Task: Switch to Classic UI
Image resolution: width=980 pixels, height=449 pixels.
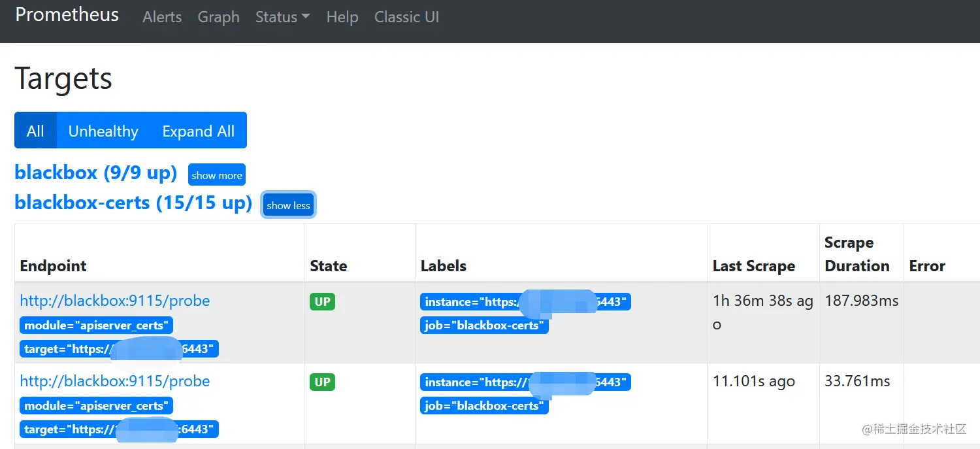Action: (x=406, y=17)
